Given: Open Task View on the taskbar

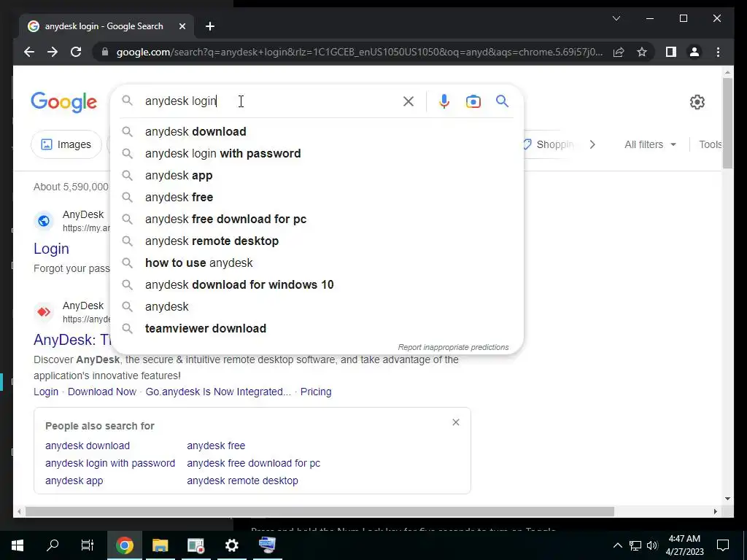Looking at the screenshot, I should pyautogui.click(x=88, y=545).
